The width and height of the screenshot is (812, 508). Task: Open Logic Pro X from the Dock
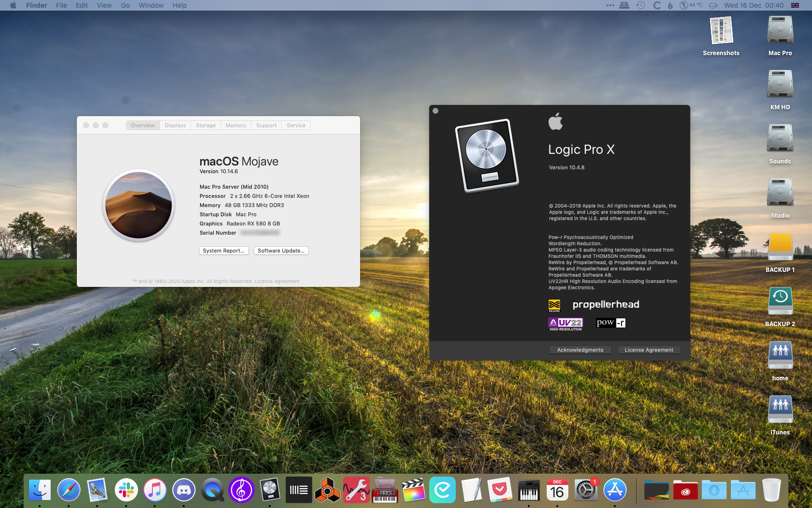(x=270, y=490)
